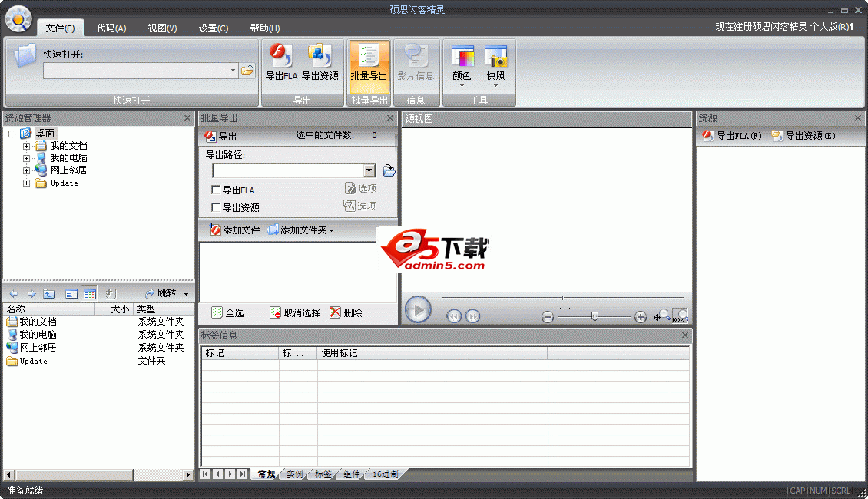The height and width of the screenshot is (499, 868).
Task: Open the 帮助(H) menu tab
Action: pyautogui.click(x=264, y=28)
